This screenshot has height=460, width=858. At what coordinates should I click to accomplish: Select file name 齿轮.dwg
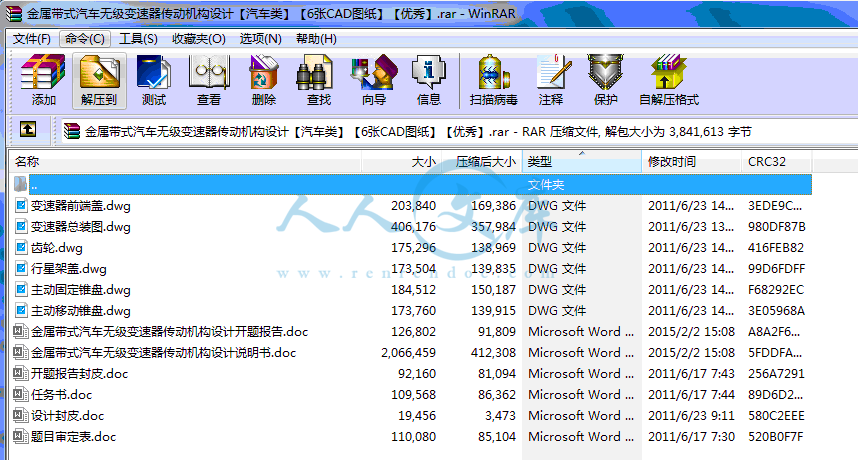coord(56,248)
